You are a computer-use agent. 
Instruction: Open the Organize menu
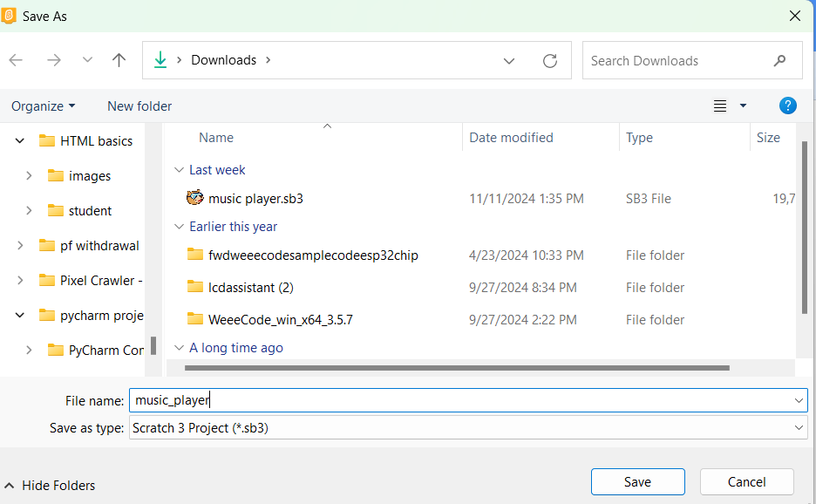[43, 106]
